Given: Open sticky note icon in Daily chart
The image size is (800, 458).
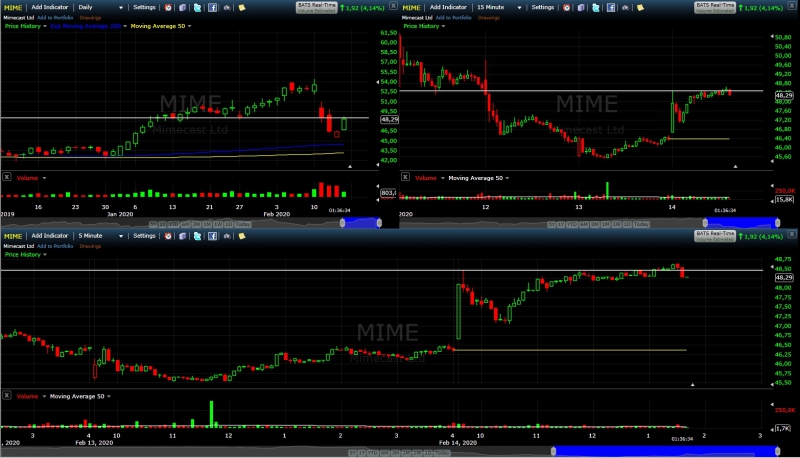Looking at the screenshot, I should [242, 7].
